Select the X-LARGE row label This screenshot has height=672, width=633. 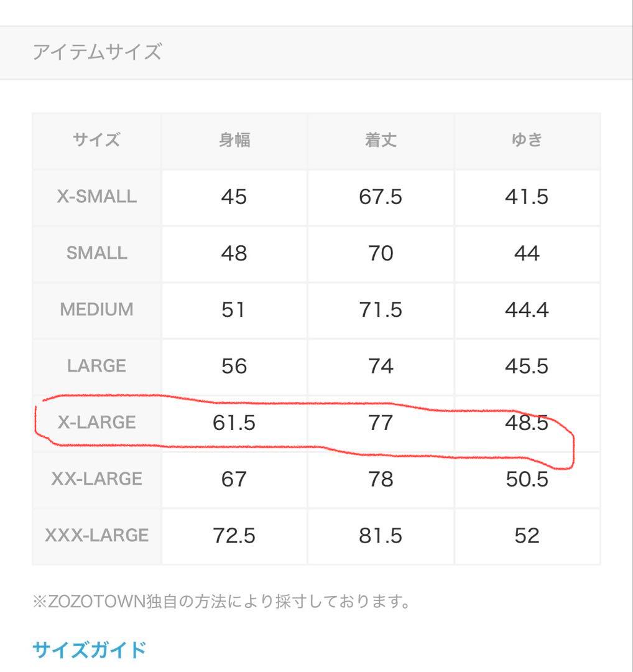point(96,422)
